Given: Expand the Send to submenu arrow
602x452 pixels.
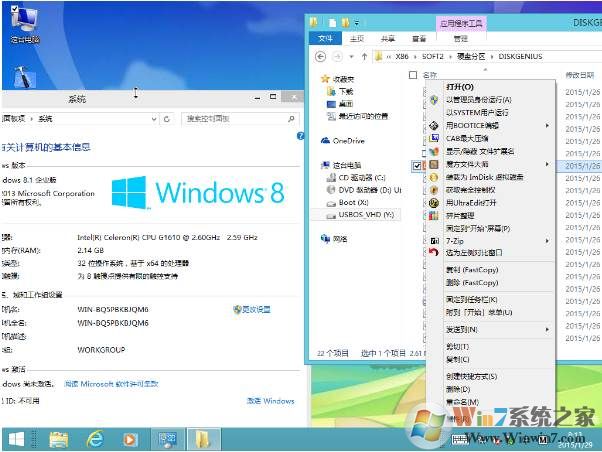Looking at the screenshot, I should pos(547,329).
